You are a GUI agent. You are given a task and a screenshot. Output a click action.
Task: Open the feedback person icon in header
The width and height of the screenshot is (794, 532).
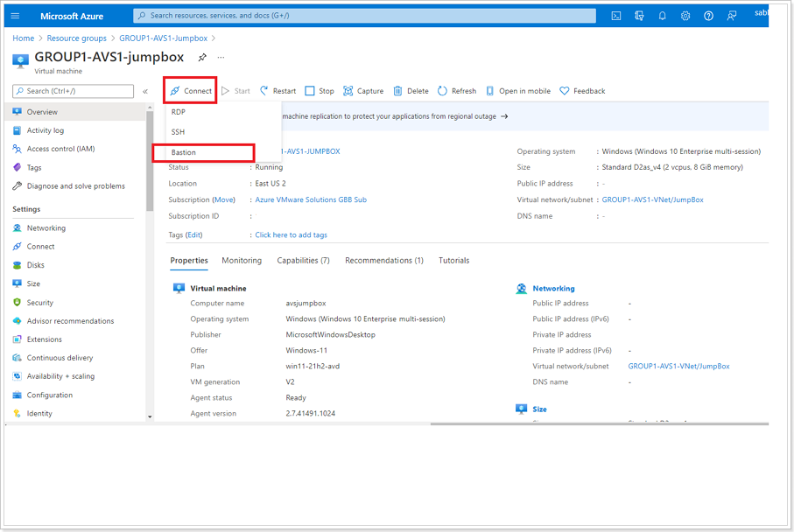coord(732,16)
